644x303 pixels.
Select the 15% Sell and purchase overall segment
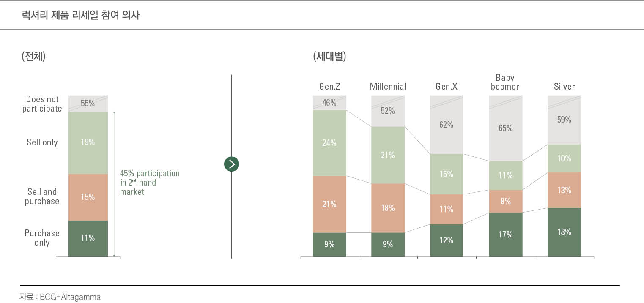coord(88,197)
